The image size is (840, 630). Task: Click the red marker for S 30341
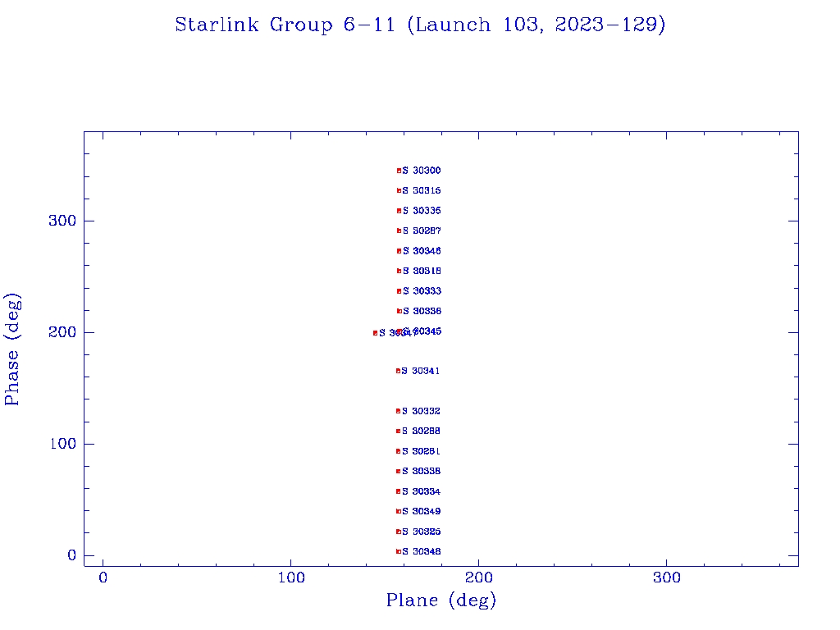tap(398, 371)
